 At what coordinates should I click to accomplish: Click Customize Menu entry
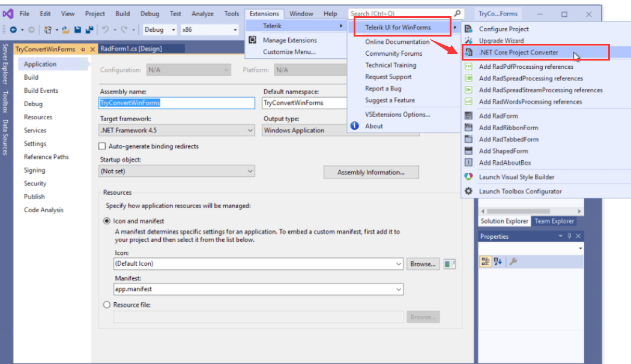(289, 52)
